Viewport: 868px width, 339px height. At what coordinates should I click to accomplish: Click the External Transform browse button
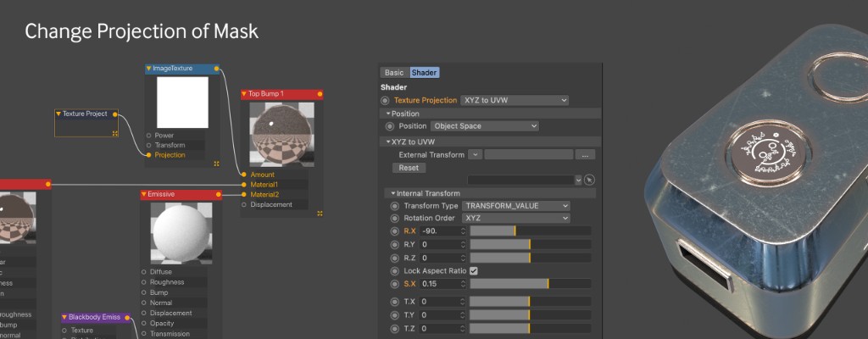coord(585,155)
